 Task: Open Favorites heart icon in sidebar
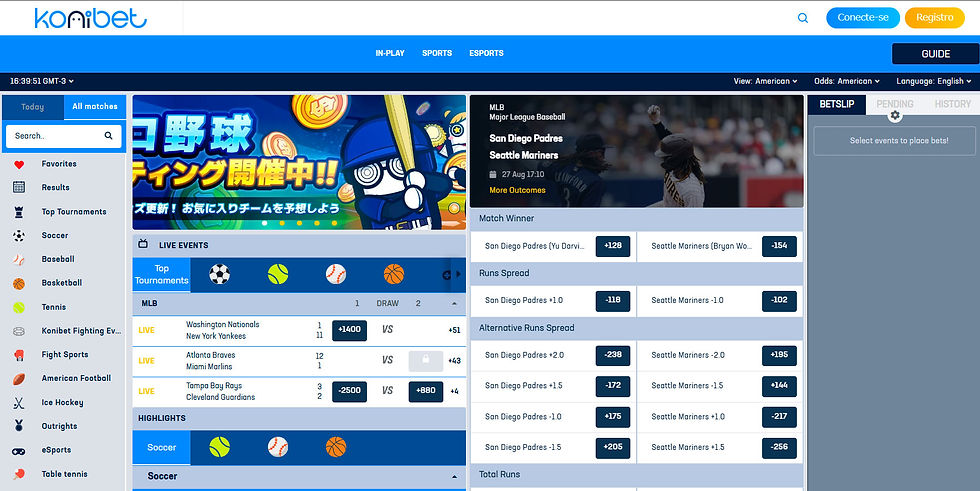tap(19, 164)
